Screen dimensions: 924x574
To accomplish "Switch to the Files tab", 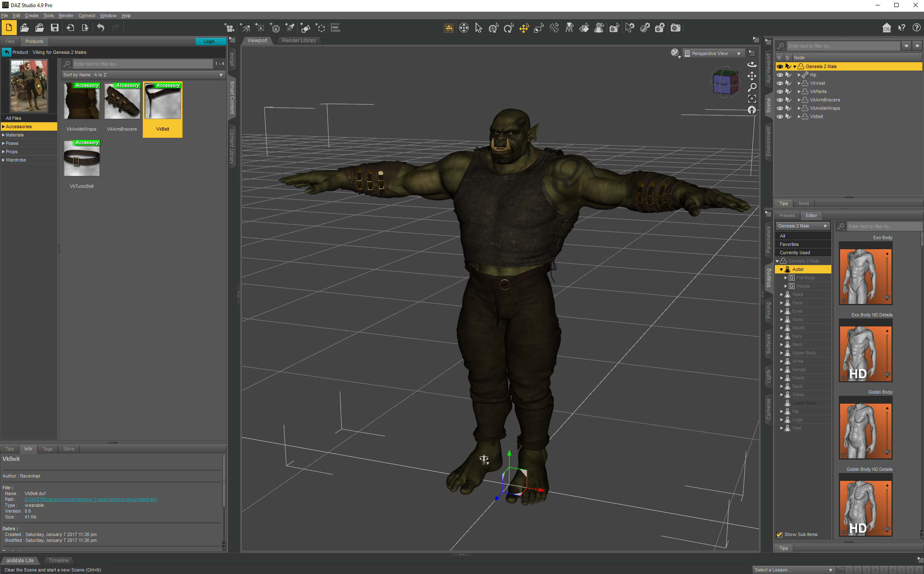I will [10, 41].
